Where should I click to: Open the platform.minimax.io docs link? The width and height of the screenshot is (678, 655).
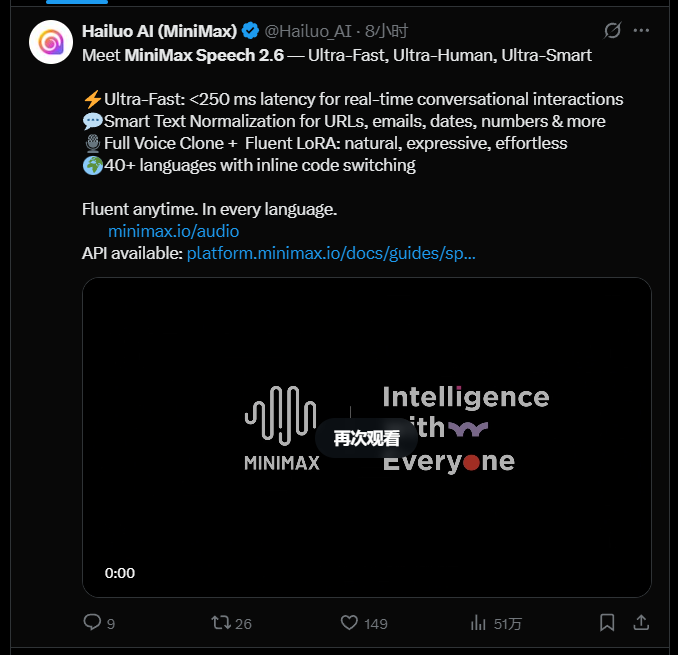tap(331, 254)
